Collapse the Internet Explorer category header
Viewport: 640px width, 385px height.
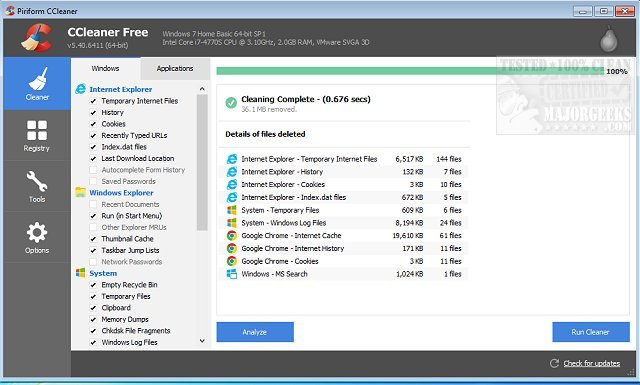(120, 89)
